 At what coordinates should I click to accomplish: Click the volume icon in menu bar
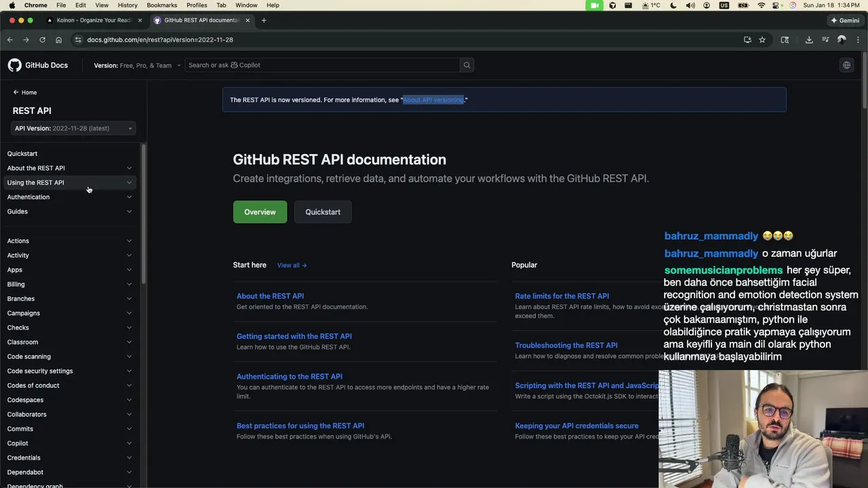(690, 5)
